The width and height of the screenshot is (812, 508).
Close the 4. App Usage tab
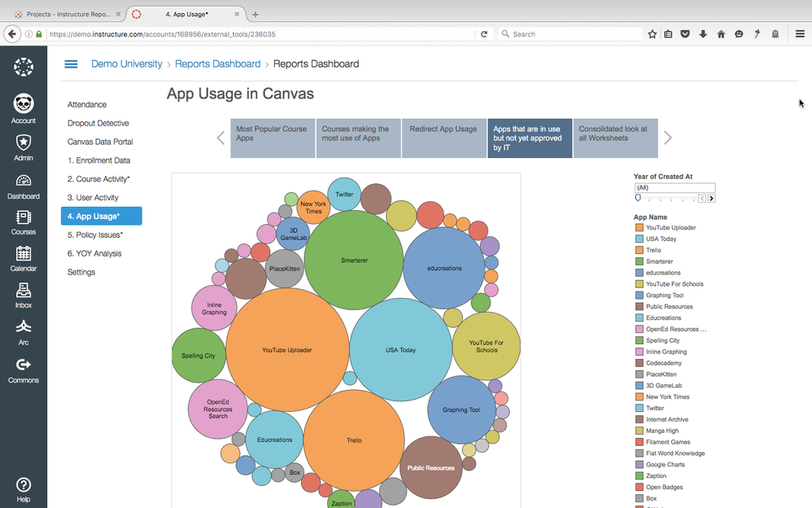(237, 15)
